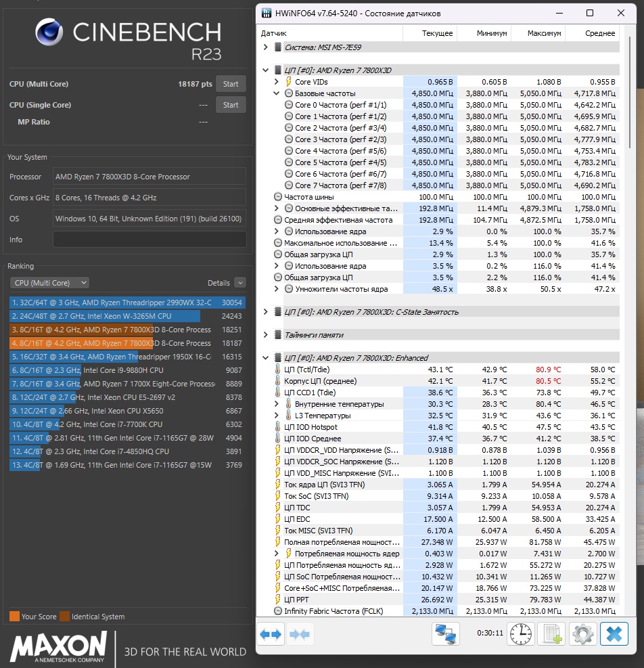Click the Your Score orange legend swatch

[14, 617]
